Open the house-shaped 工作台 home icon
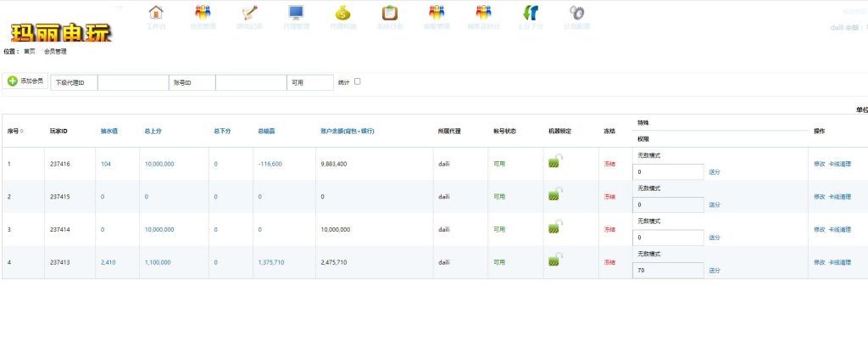This screenshot has width=868, height=353. [x=156, y=12]
